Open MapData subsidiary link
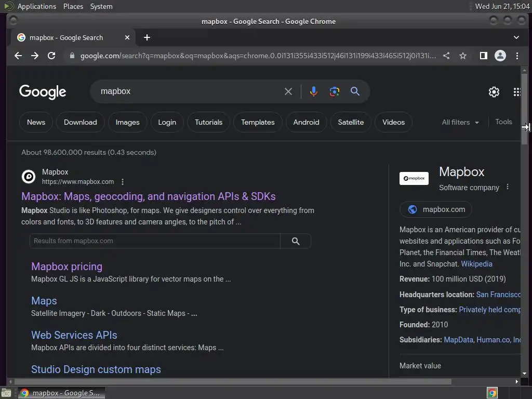The image size is (532, 399). click(458, 340)
